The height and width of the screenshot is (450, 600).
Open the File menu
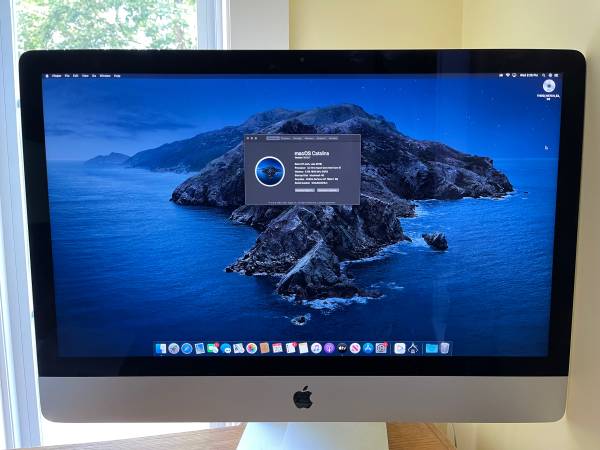coord(67,76)
